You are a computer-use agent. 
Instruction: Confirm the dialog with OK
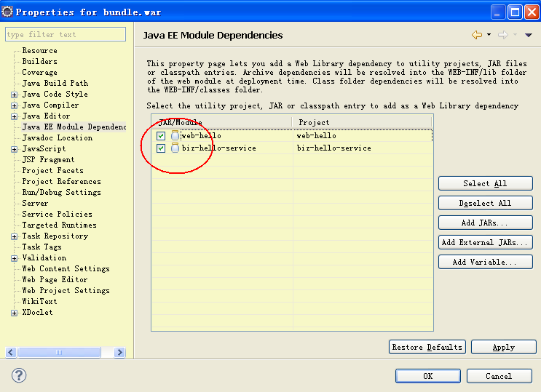(x=428, y=376)
